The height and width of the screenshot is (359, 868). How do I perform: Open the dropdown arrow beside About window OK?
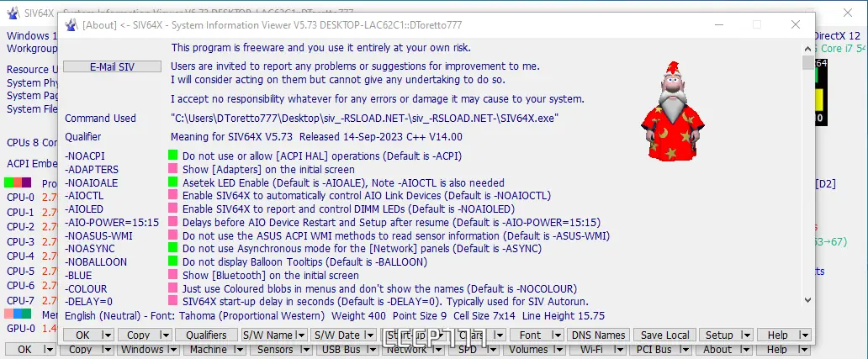pos(108,335)
